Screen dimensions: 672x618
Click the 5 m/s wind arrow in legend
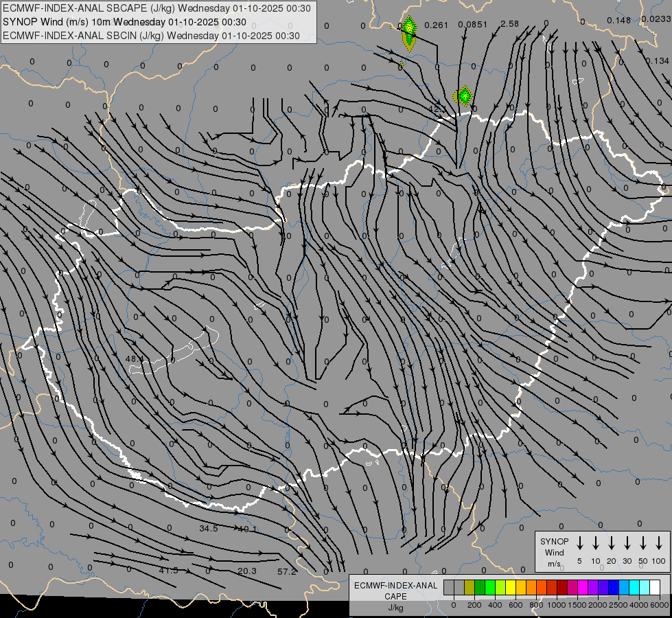[x=579, y=543]
